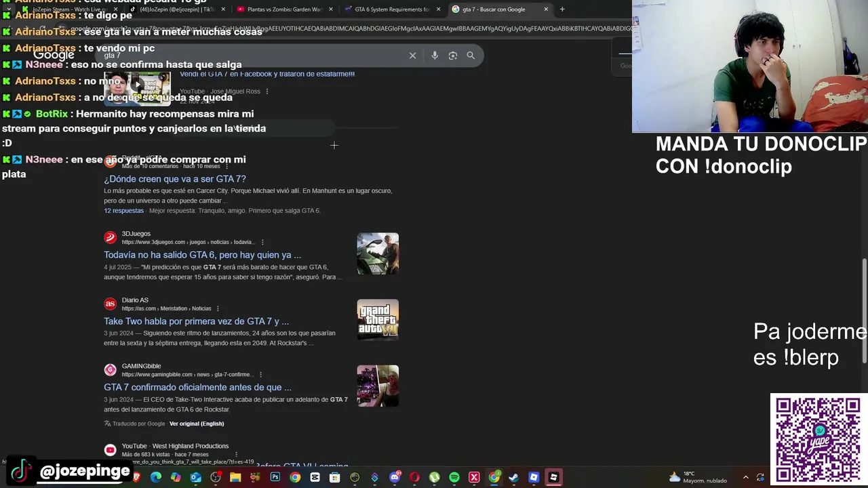This screenshot has width=868, height=488.
Task: Click the Grand Theft Auto VII logo thumbnail
Action: pos(378,320)
